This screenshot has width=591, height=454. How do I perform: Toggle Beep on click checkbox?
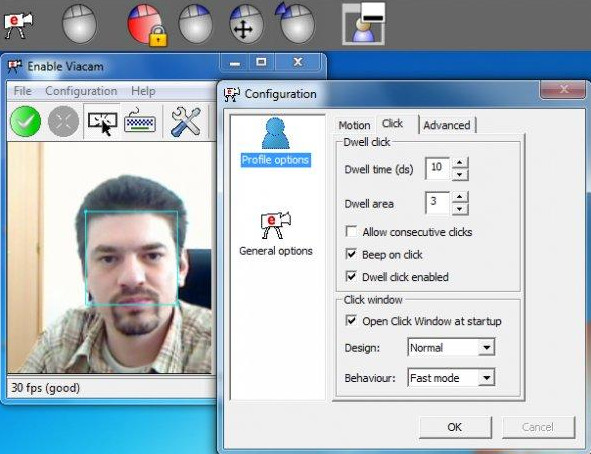351,254
